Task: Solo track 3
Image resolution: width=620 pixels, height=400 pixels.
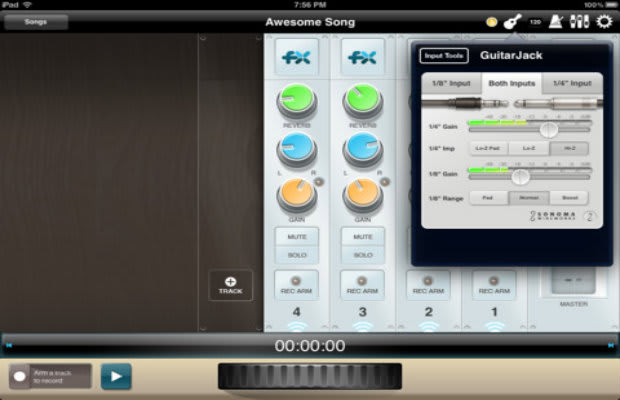Action: 363,255
